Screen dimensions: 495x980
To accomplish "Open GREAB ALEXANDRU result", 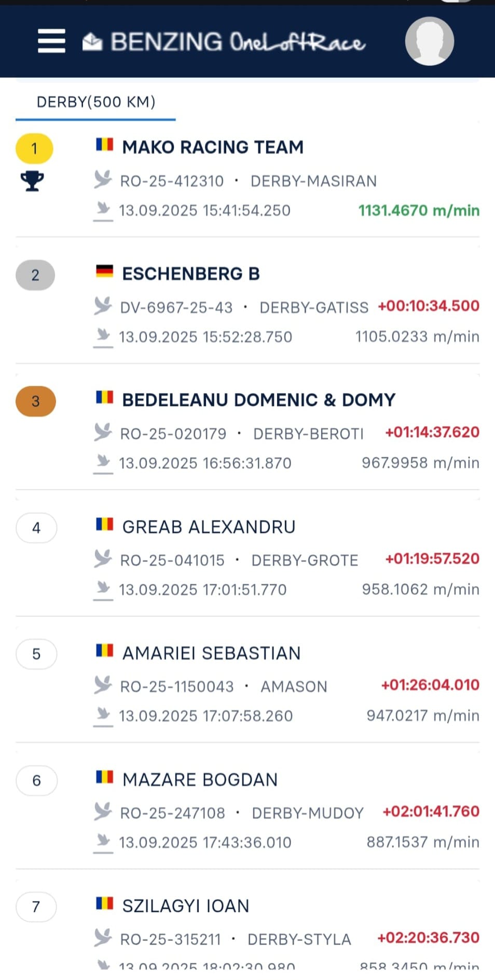I will click(x=209, y=527).
